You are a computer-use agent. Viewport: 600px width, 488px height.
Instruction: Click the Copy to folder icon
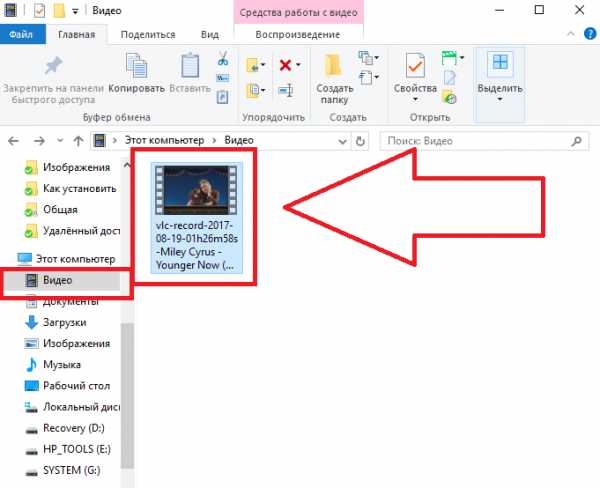[253, 91]
